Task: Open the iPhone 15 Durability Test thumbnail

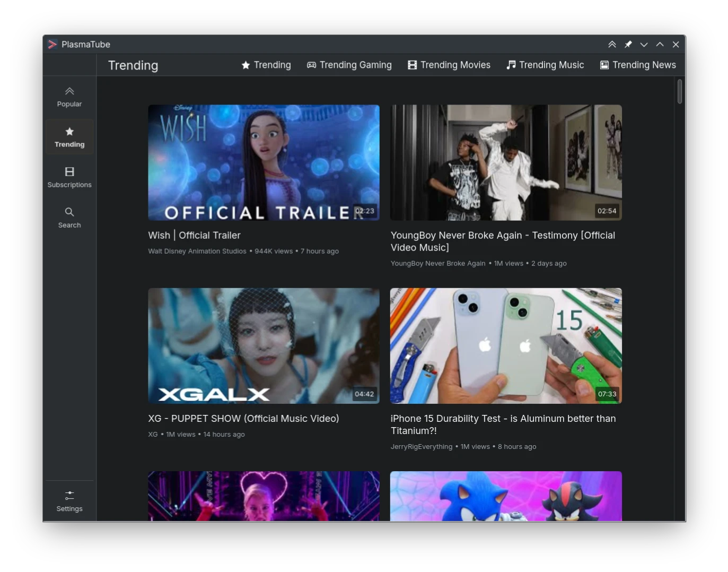Action: point(506,346)
